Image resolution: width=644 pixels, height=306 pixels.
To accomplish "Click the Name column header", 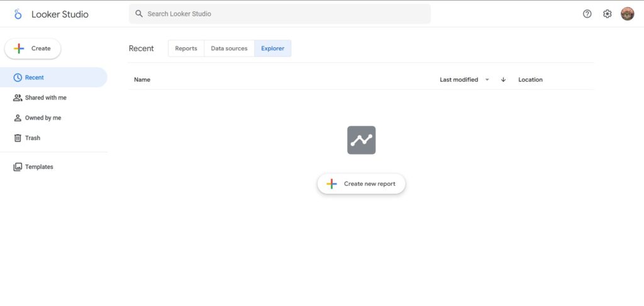I will point(142,80).
